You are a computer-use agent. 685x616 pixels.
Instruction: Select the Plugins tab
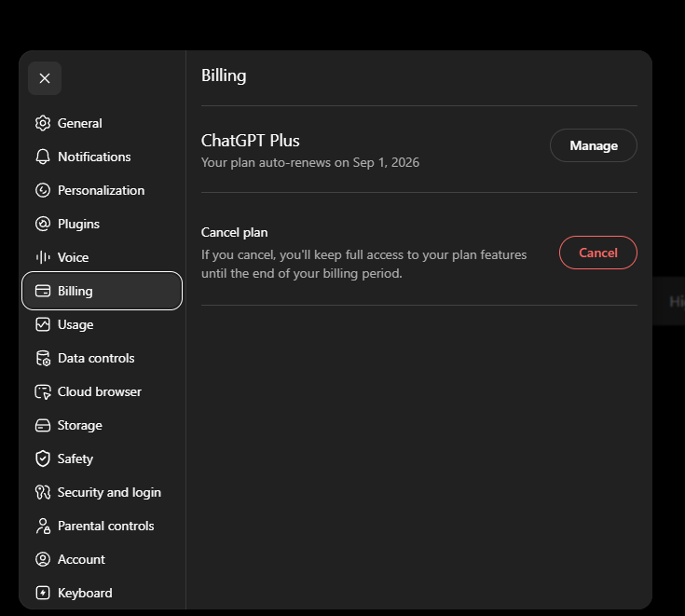[x=102, y=224]
